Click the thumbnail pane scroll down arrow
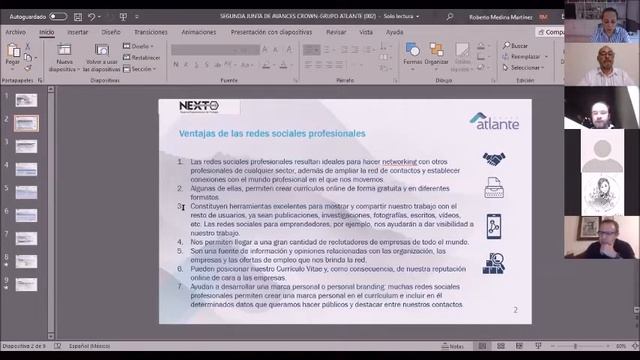Image resolution: width=640 pixels, height=360 pixels. (51, 336)
